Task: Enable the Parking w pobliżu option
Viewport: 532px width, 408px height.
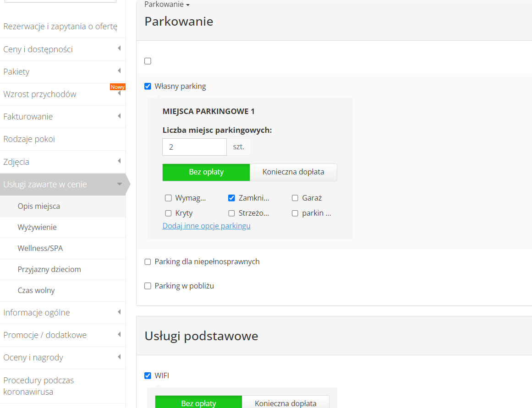Action: coord(148,286)
